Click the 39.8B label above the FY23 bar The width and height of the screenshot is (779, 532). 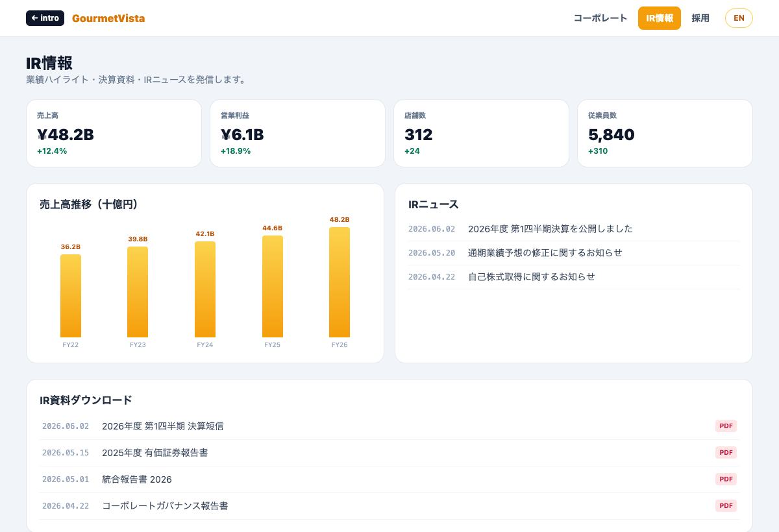138,239
